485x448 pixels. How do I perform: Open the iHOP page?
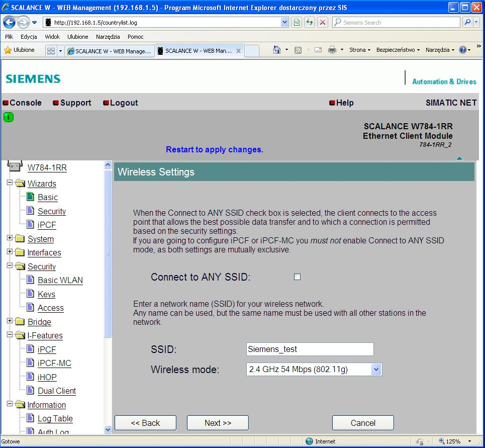(47, 377)
